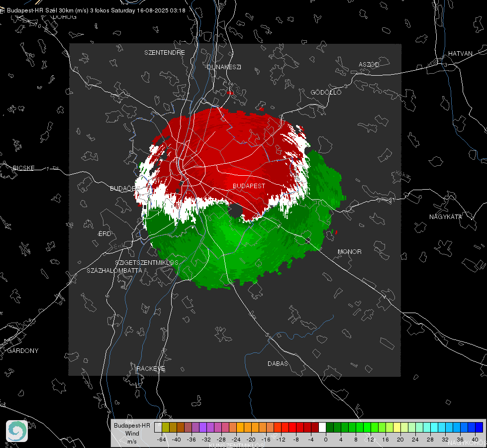Select the GÖDÖLLO label on the map
This screenshot has height=448, width=487.
[326, 92]
